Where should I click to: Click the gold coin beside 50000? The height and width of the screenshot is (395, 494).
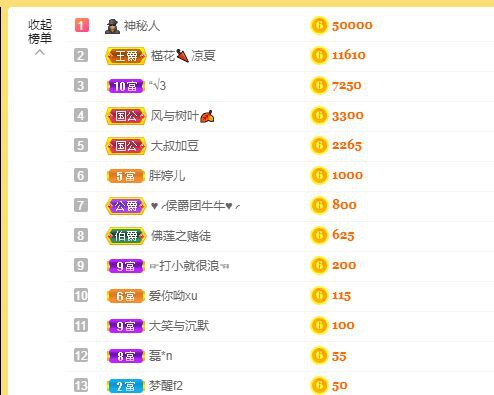point(319,26)
